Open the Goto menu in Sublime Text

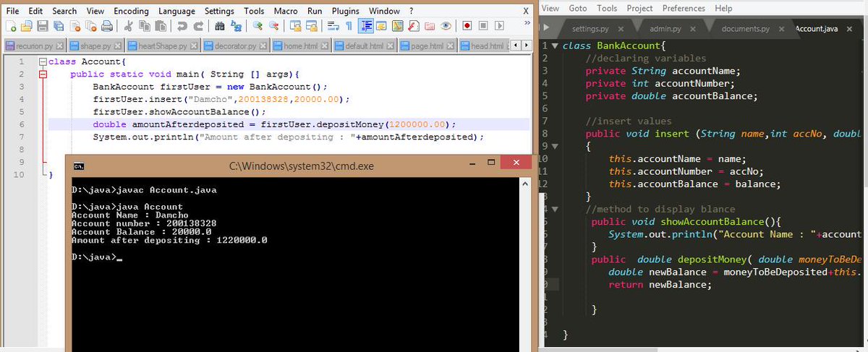click(x=578, y=8)
